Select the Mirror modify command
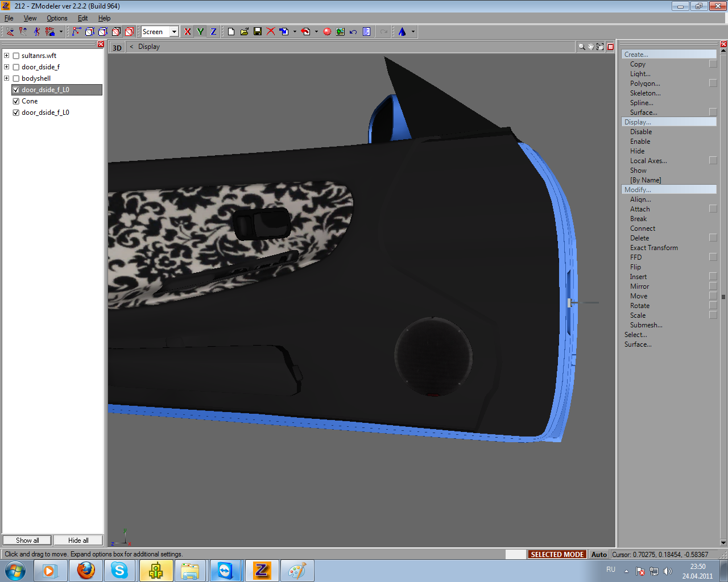728x582 pixels. [639, 286]
